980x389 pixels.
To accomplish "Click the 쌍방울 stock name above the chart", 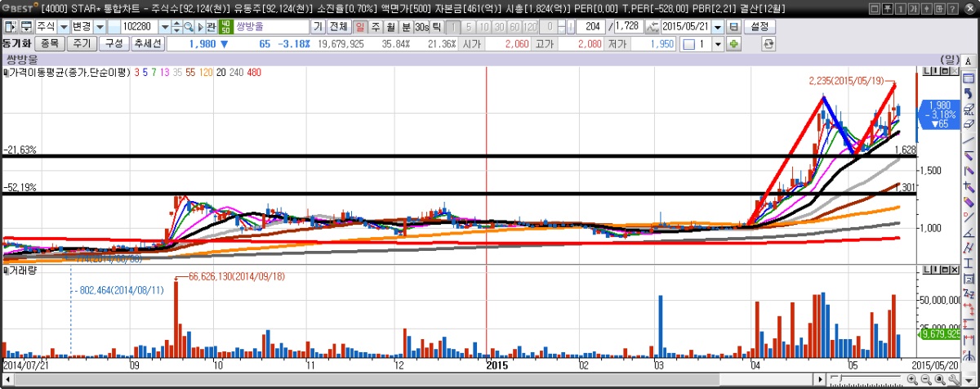I will [22, 60].
